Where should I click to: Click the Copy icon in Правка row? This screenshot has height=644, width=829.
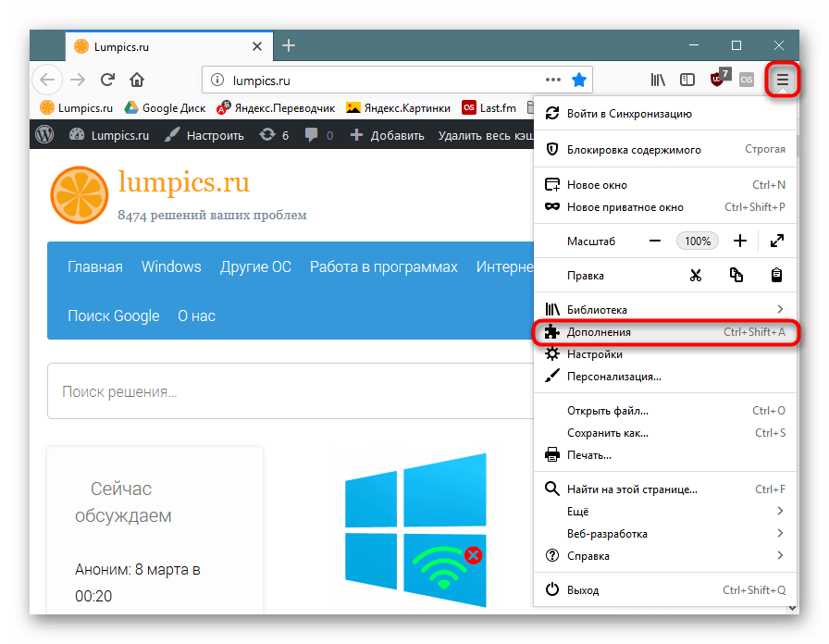click(x=736, y=276)
